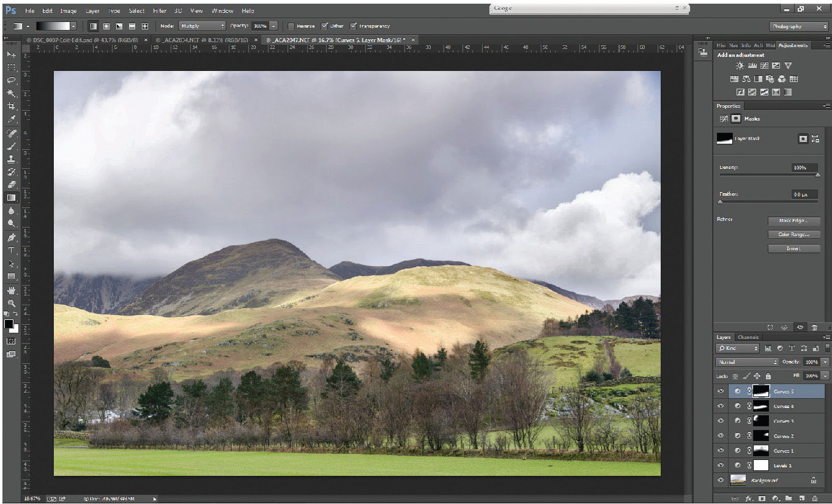Add a Vibrance adjustment
Screen dimensions: 832x504
(x=788, y=65)
